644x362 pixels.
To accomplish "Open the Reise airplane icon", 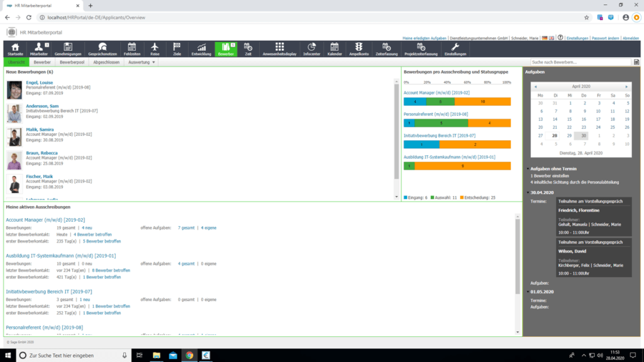I will point(155,49).
